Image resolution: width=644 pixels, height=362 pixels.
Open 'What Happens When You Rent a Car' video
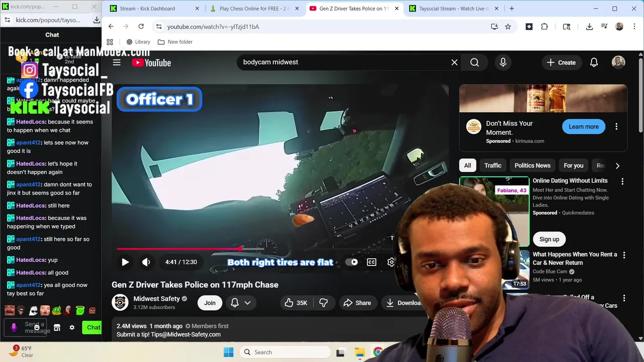point(575,258)
